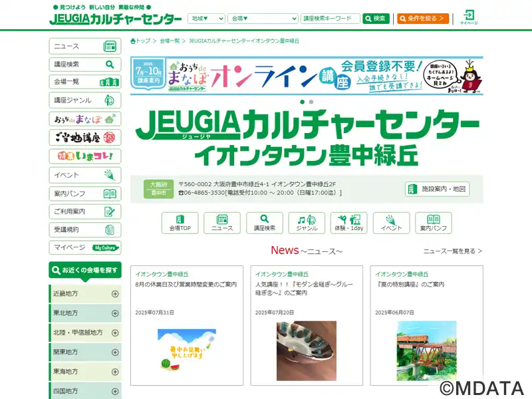
Task: Open 案内パンフ in the left sidebar
Action: point(85,194)
